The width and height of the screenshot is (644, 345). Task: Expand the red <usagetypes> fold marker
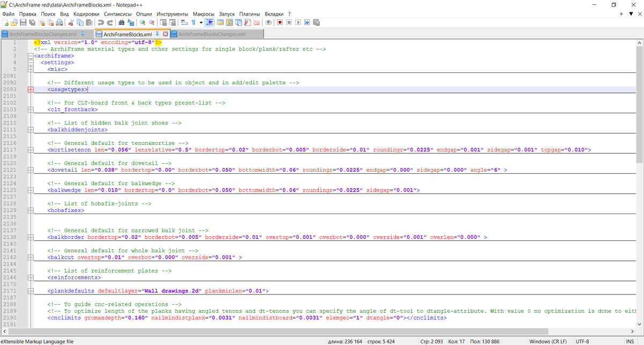(x=30, y=90)
